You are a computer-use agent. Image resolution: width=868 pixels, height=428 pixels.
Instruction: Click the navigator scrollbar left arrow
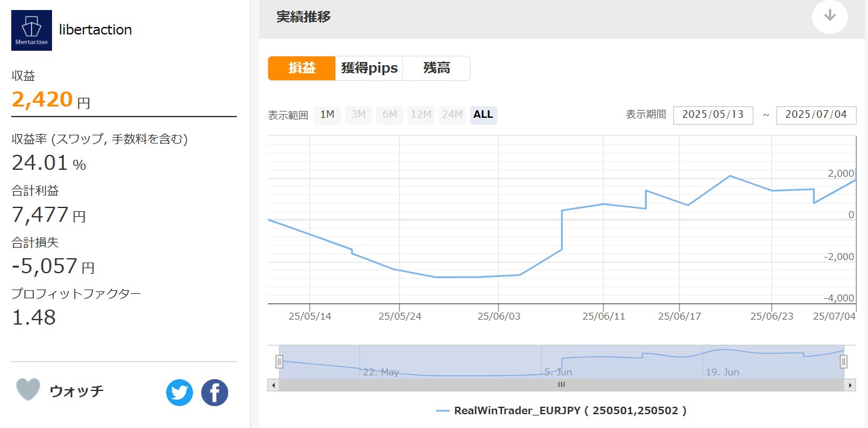[x=273, y=385]
